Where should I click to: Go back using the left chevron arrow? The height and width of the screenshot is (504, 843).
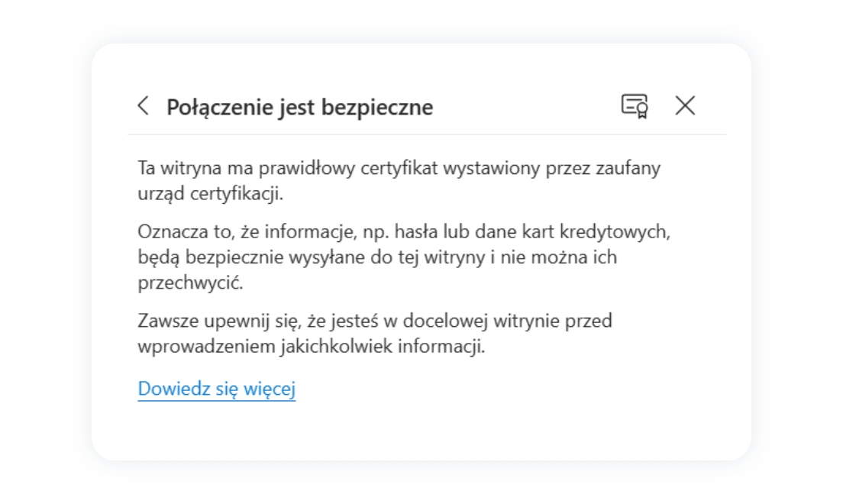144,106
